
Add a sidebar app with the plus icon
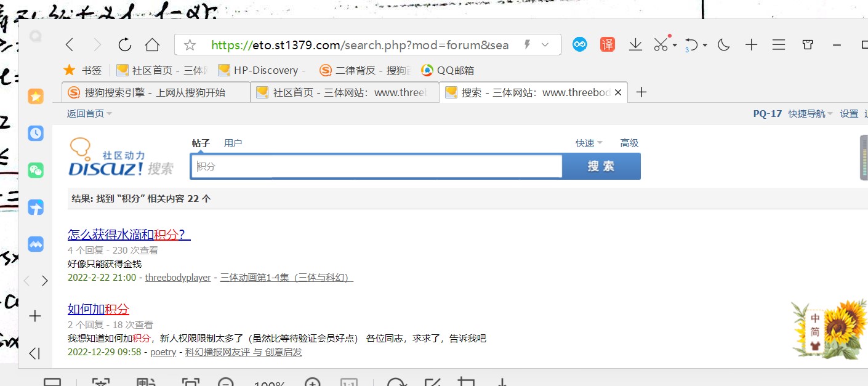[x=35, y=316]
